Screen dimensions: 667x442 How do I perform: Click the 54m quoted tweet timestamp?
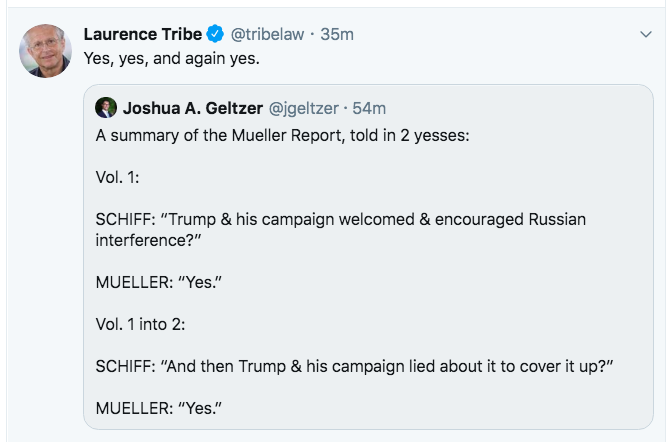click(x=370, y=107)
